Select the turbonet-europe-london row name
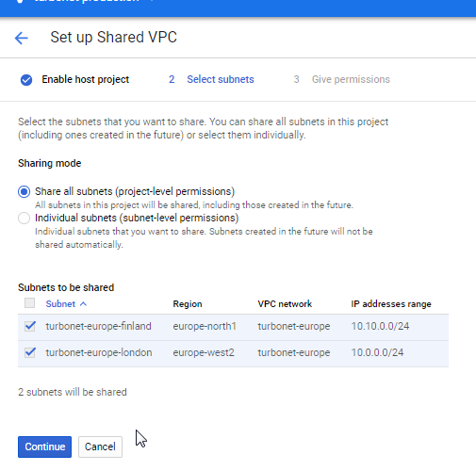 click(99, 352)
